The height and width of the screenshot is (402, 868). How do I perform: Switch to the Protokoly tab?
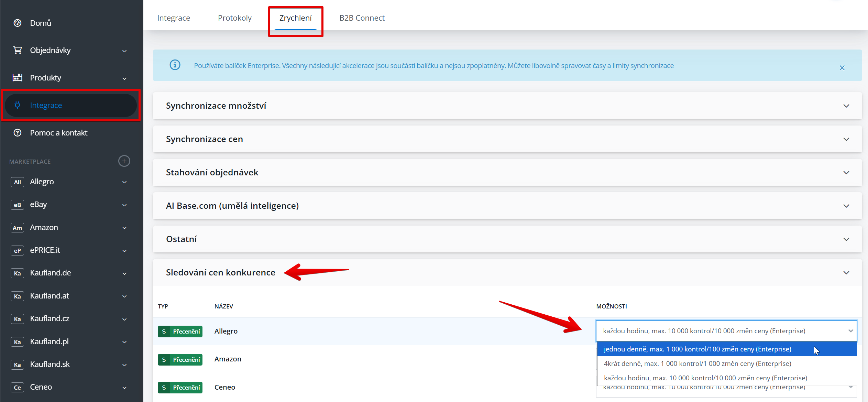235,18
